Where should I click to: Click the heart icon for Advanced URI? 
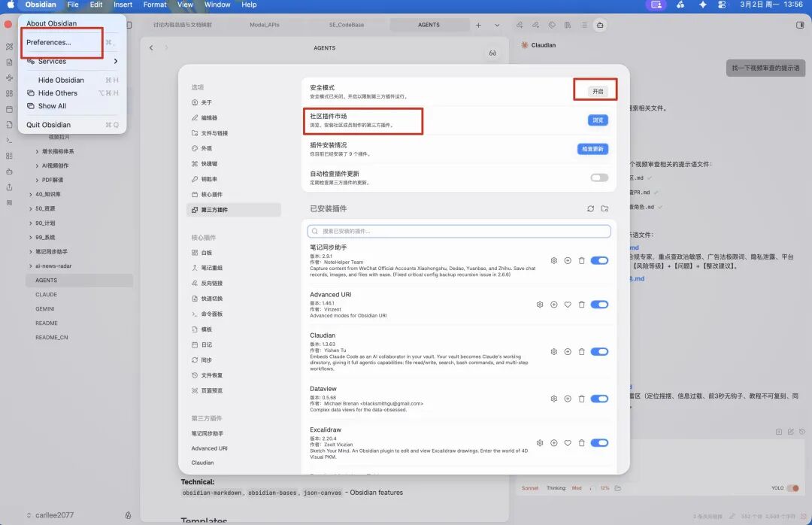pyautogui.click(x=568, y=305)
